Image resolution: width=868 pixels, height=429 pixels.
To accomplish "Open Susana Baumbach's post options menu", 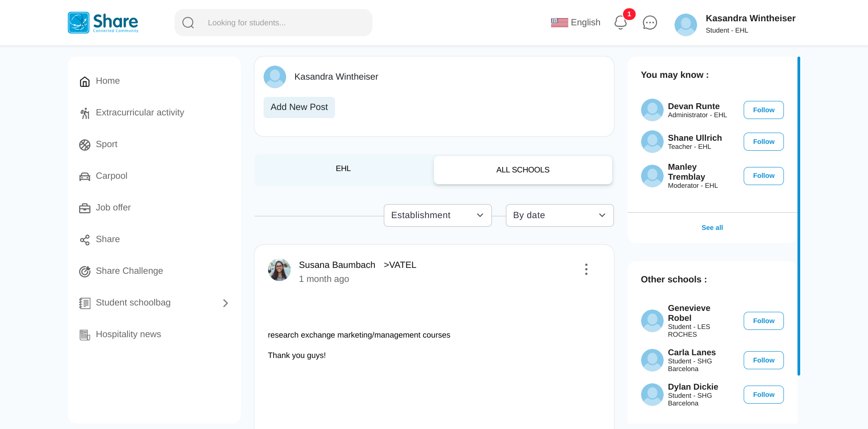I will click(586, 269).
